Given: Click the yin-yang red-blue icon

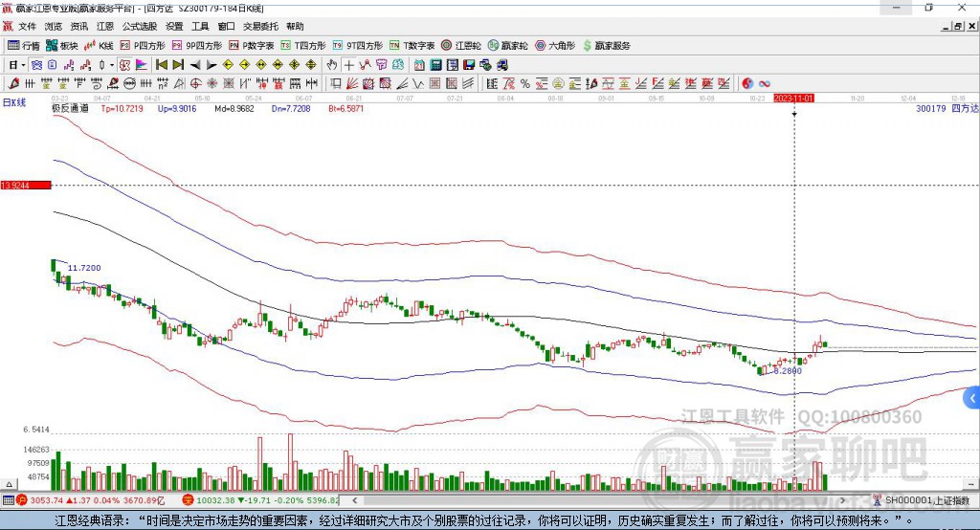Looking at the screenshot, I should tap(747, 84).
